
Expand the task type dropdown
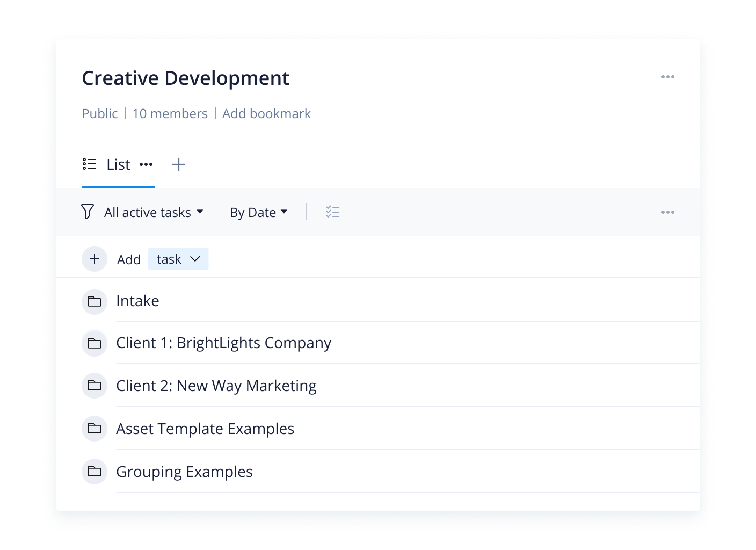[x=178, y=259]
